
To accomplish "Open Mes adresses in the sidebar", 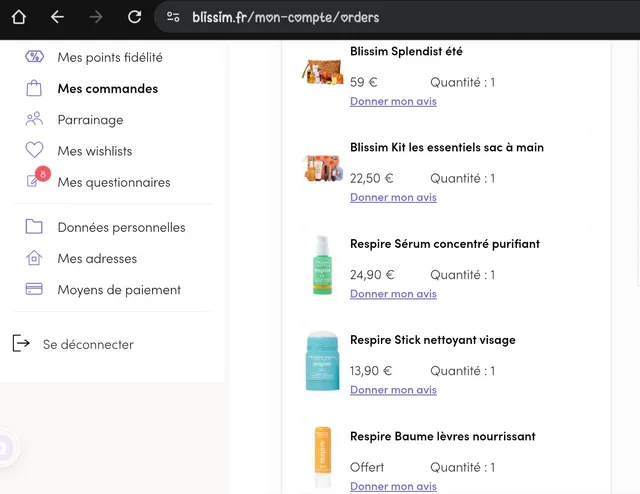I will coord(97,258).
